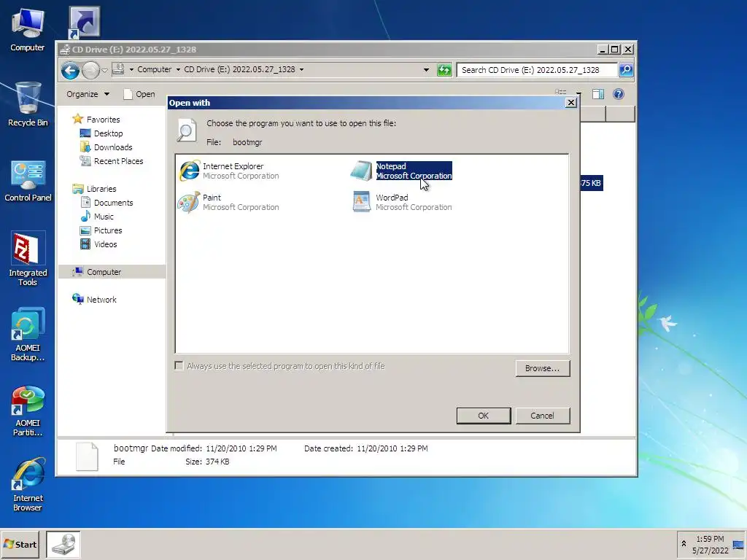Open the change view dropdown arrow
The width and height of the screenshot is (747, 560).
[x=578, y=93]
